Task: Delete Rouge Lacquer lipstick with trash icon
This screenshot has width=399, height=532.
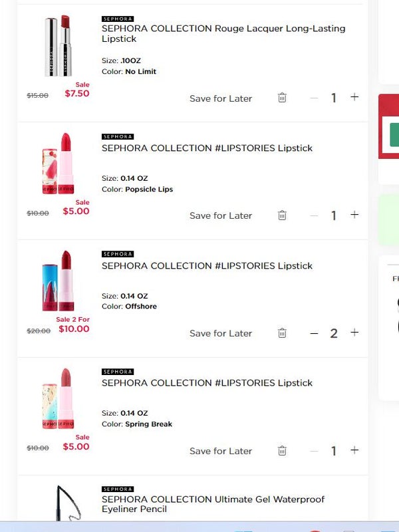Action: point(282,98)
